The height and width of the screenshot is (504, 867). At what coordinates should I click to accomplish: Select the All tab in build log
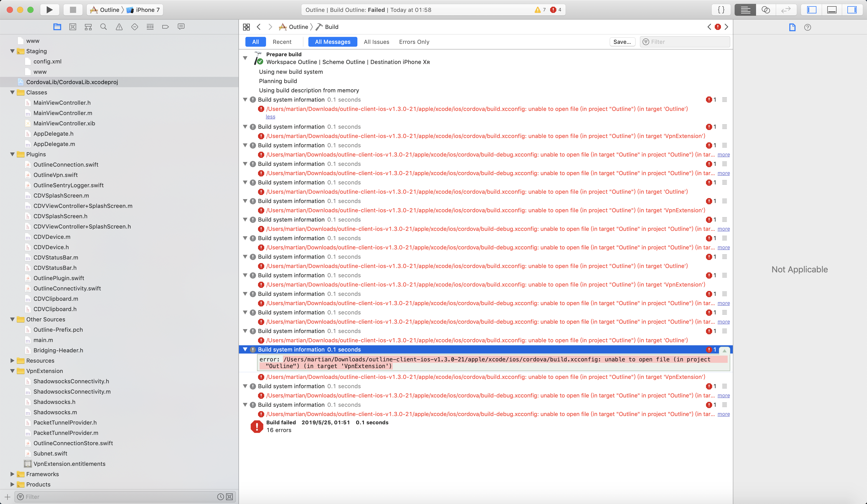pyautogui.click(x=255, y=42)
